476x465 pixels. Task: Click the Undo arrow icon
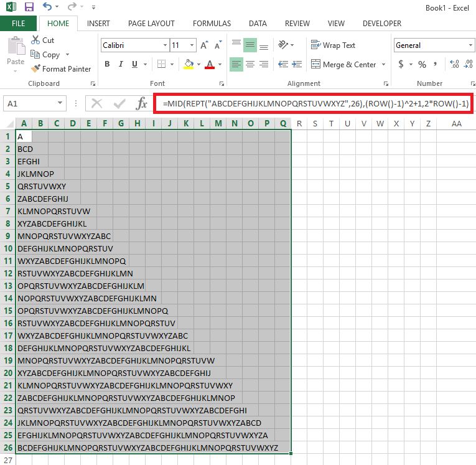(x=47, y=6)
